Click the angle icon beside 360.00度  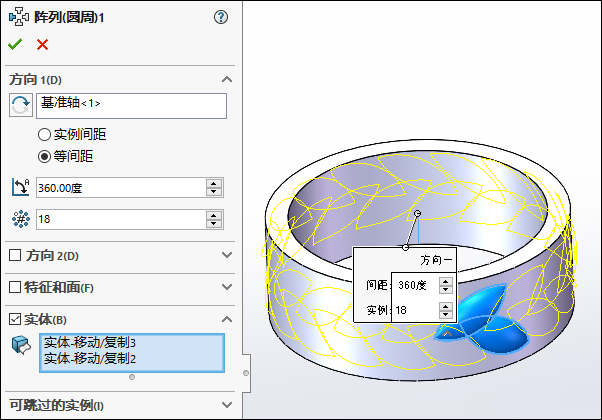tap(20, 187)
